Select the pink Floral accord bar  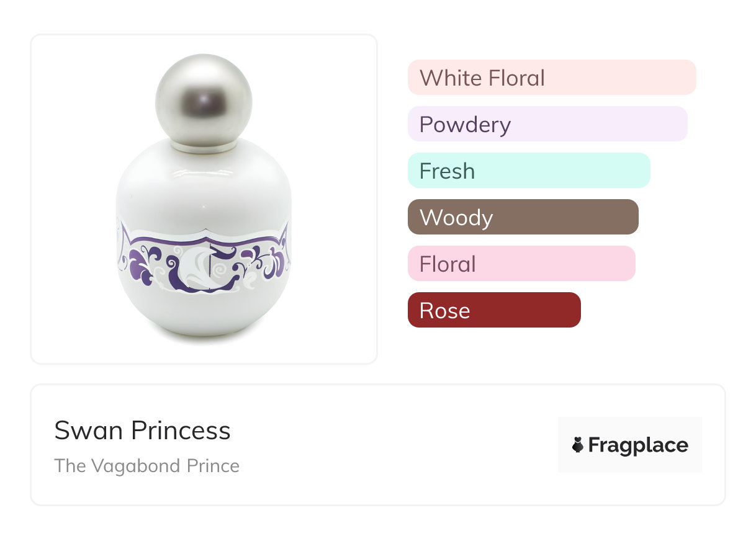tap(521, 264)
